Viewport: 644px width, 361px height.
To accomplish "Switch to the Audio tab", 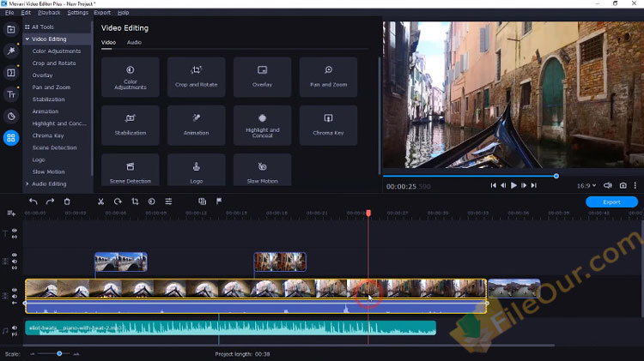I will tap(134, 42).
